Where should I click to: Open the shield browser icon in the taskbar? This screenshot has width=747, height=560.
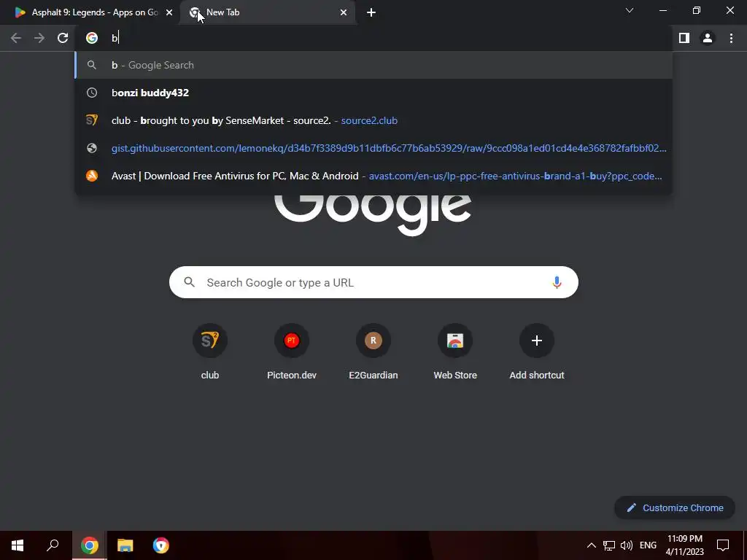pyautogui.click(x=161, y=545)
